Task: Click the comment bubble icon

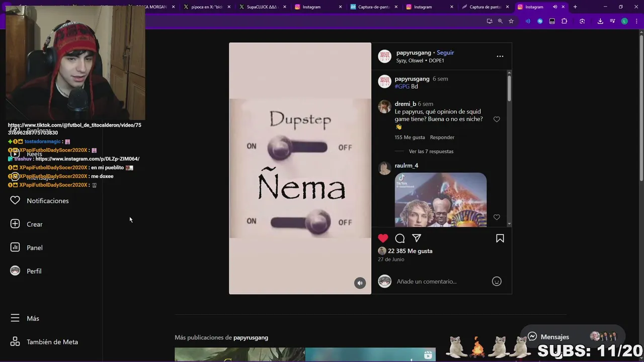Action: pos(400,238)
